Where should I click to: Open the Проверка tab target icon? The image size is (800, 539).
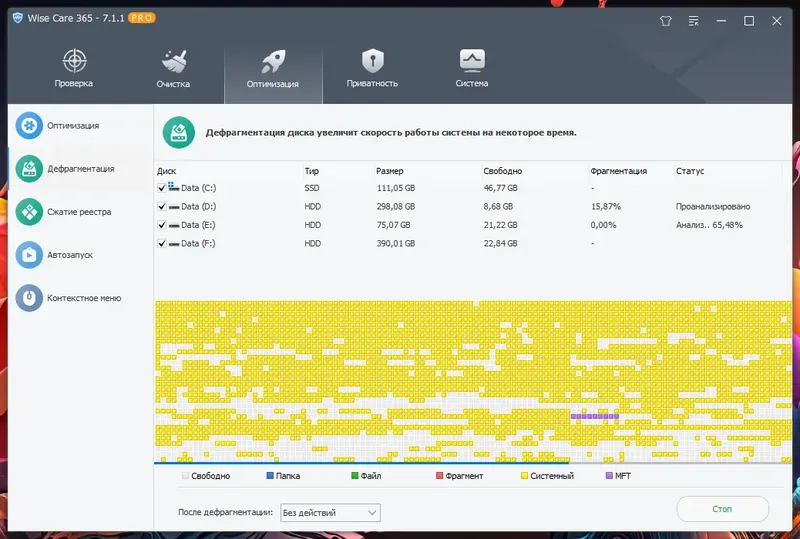74,61
